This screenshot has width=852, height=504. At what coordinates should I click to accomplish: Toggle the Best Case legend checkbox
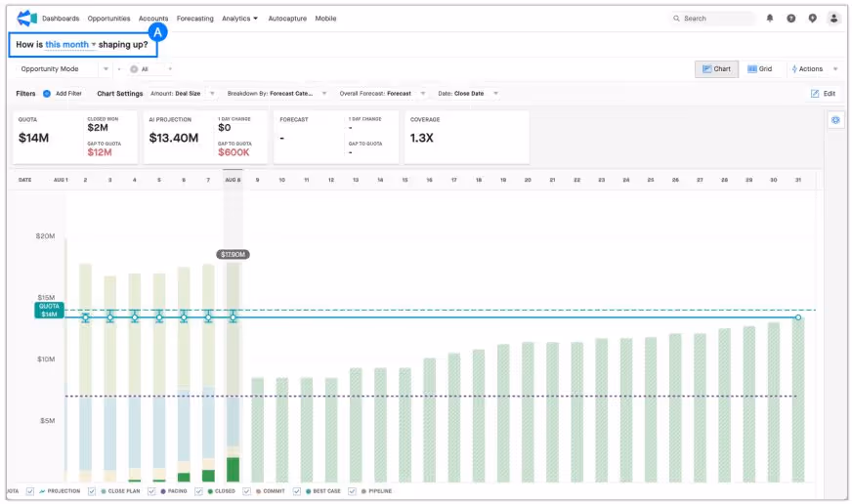(297, 491)
